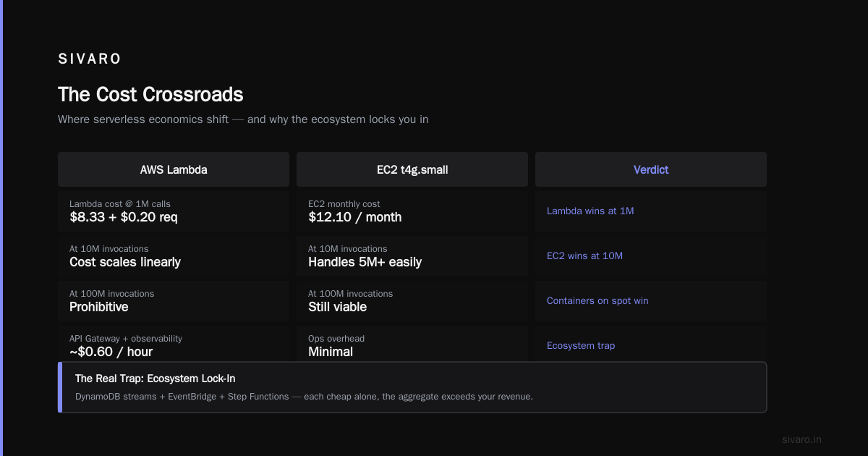
Task: Select The Cost Crossroads heading
Action: (x=150, y=95)
